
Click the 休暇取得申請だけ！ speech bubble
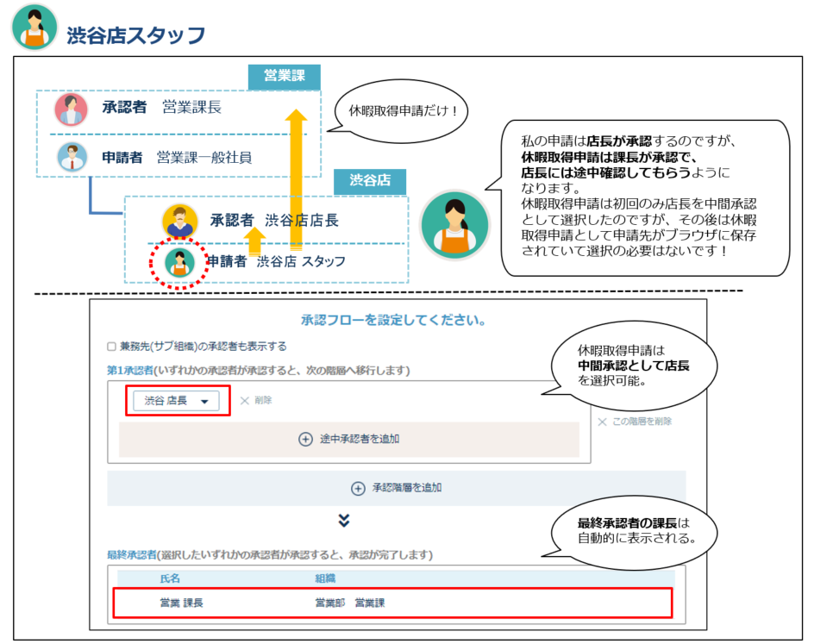point(402,110)
